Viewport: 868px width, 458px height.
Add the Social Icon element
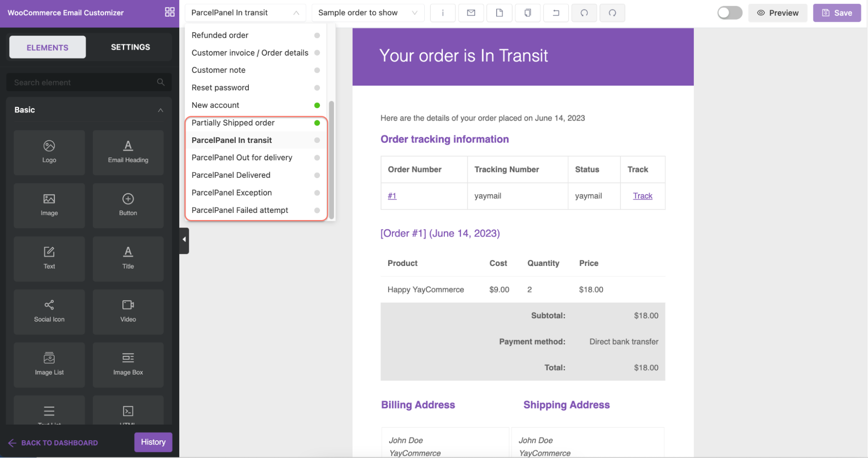click(x=49, y=312)
